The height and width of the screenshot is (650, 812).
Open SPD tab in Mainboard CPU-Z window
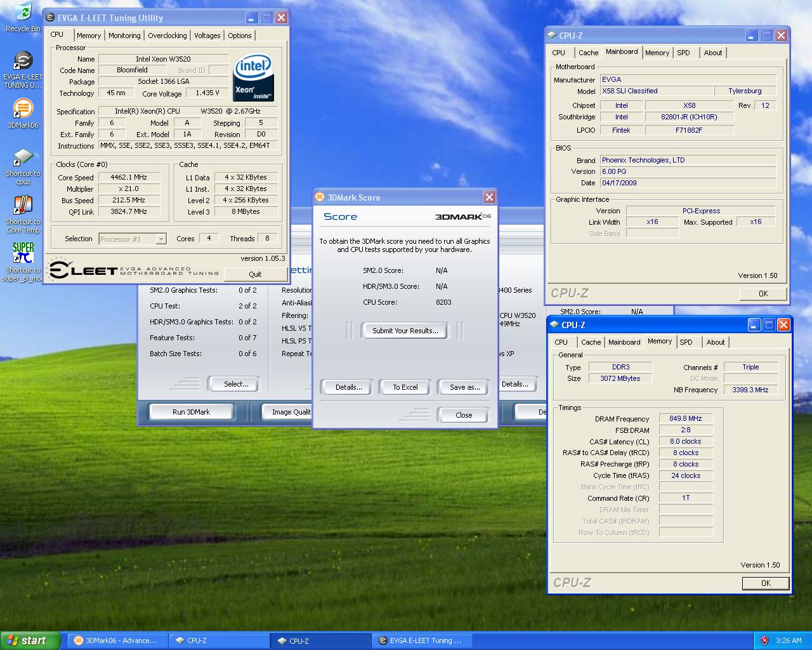[x=683, y=53]
